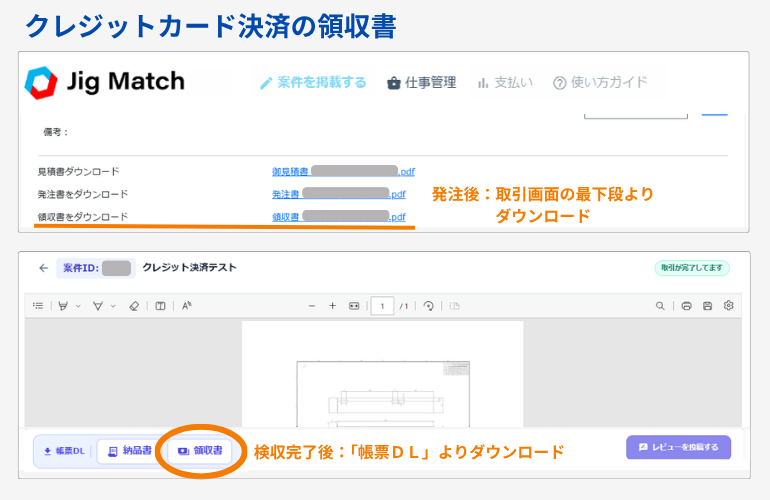Click the 見積書ダウンロード label
This screenshot has width=770, height=500.
point(79,171)
